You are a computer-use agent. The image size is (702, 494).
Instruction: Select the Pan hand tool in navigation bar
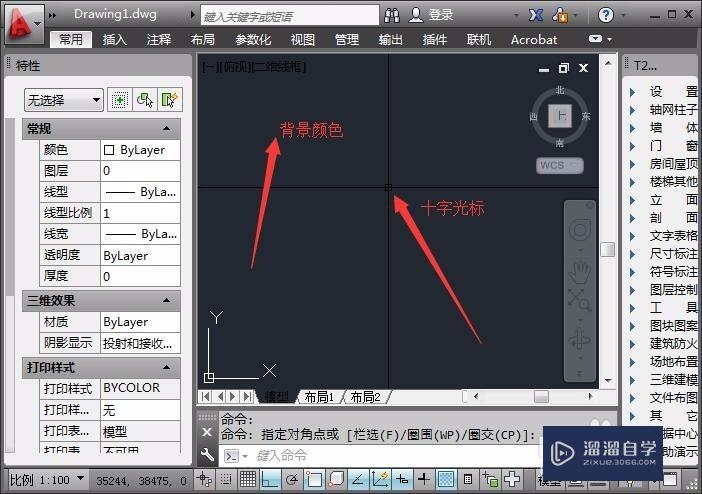coord(580,272)
